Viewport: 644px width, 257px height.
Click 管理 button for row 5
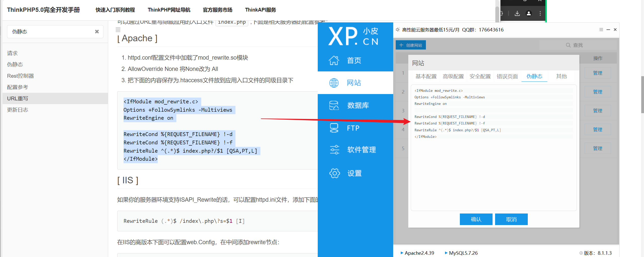(x=597, y=148)
